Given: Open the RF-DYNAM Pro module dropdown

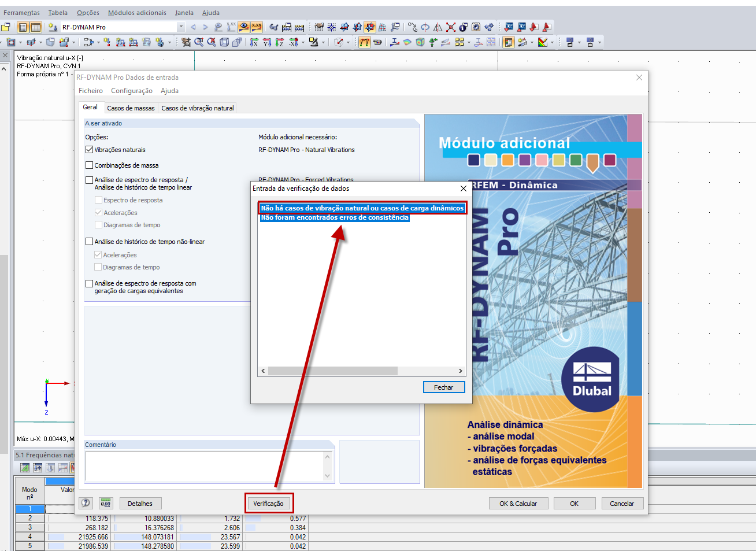Looking at the screenshot, I should coord(181,27).
